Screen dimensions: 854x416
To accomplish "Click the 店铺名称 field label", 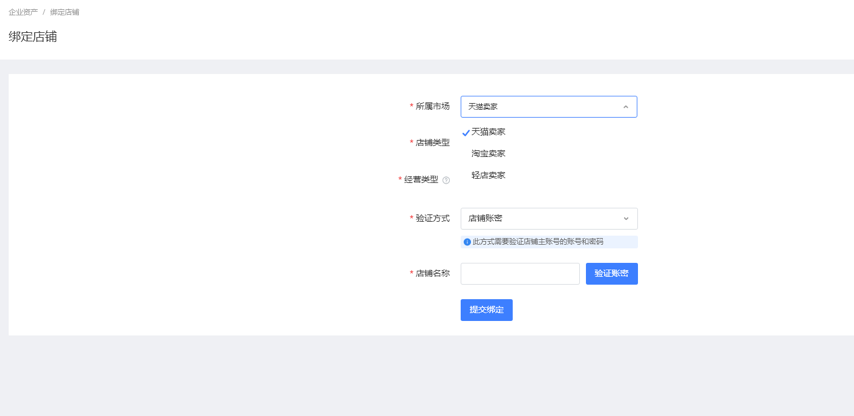I will [x=432, y=273].
